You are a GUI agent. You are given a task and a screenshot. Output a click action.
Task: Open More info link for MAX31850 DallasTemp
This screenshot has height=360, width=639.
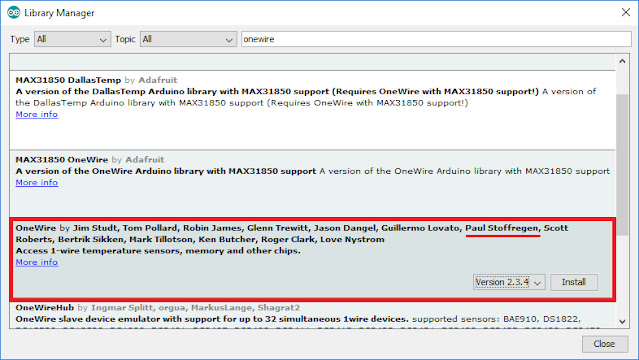tap(37, 115)
